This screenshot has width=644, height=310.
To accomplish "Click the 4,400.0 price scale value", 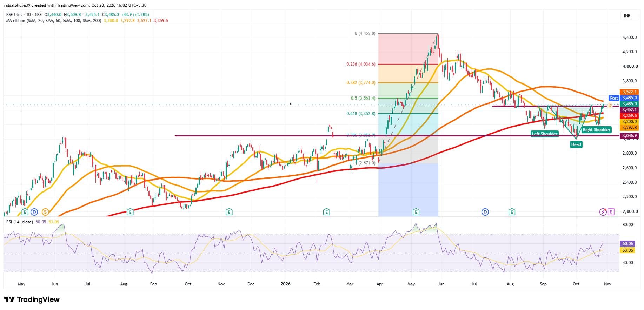I will (x=630, y=38).
